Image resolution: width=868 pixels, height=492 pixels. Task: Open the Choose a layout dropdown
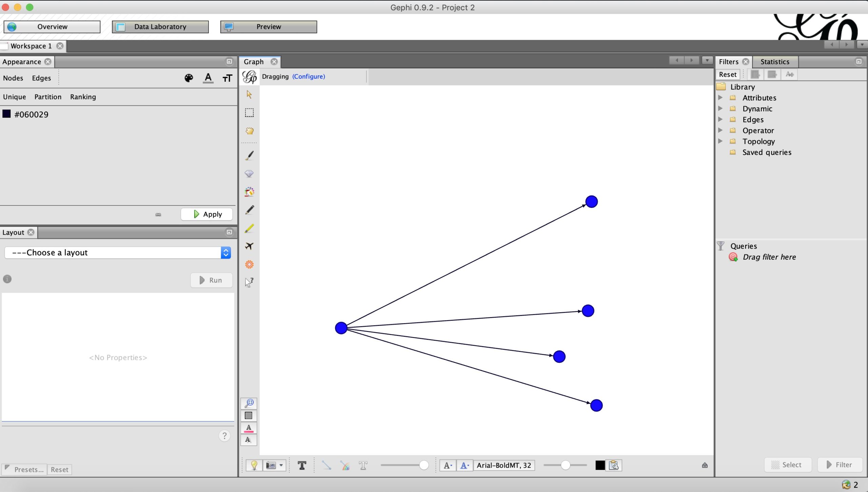point(118,253)
